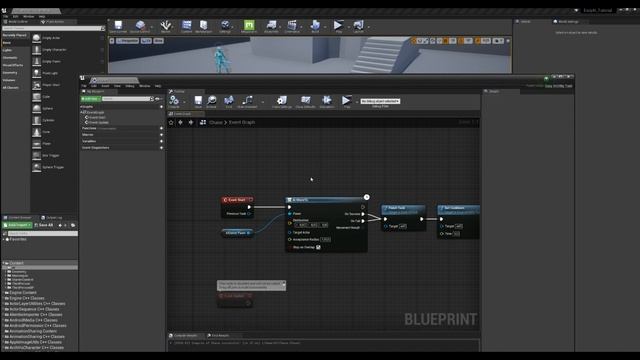Switch to Find Results tab
The image size is (640, 360).
[x=220, y=336]
